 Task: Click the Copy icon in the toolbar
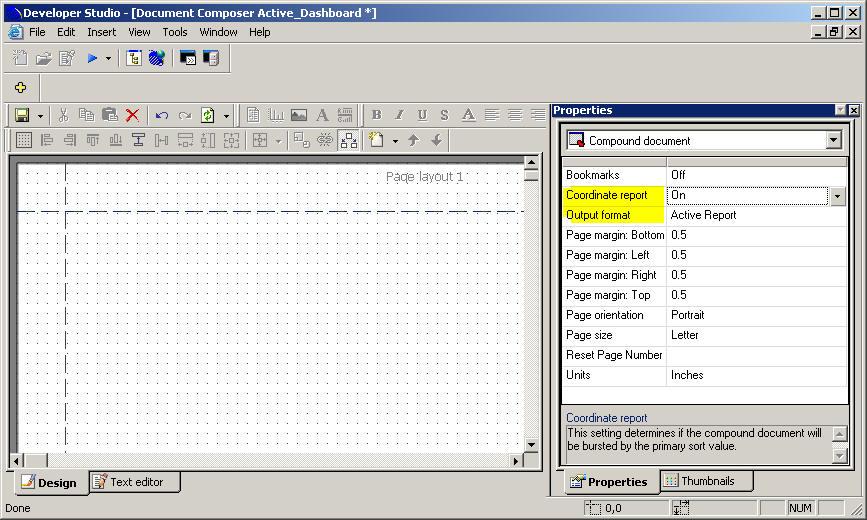point(86,115)
